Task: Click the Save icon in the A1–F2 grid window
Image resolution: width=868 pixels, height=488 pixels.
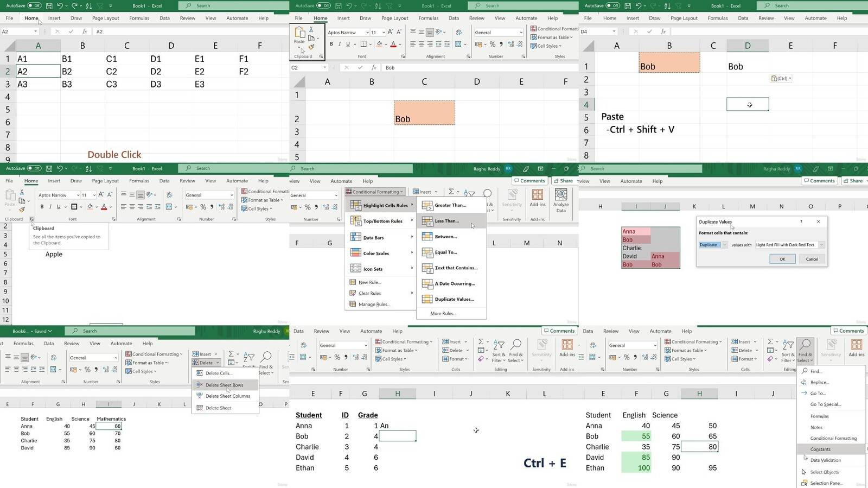Action: coord(49,5)
